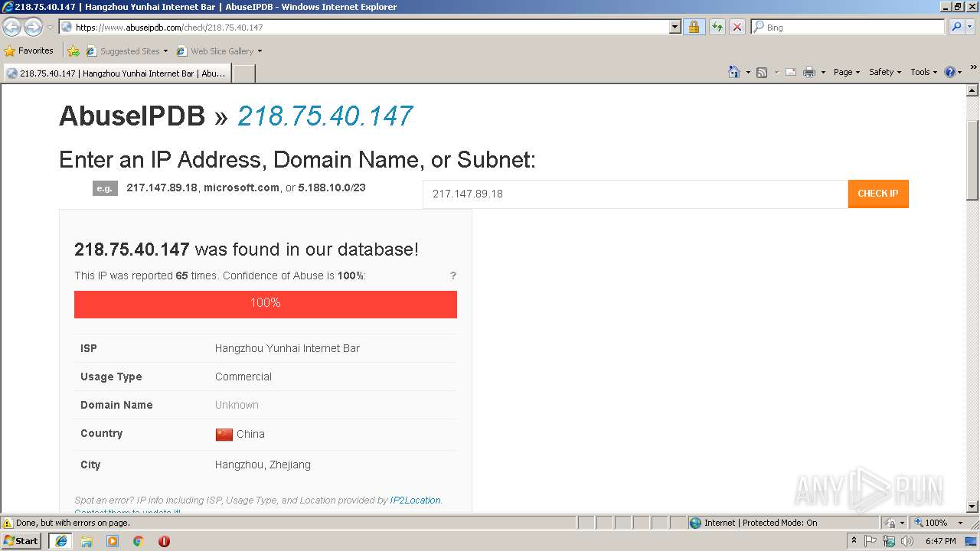Click Add to Favorites Bar icon

pyautogui.click(x=73, y=51)
